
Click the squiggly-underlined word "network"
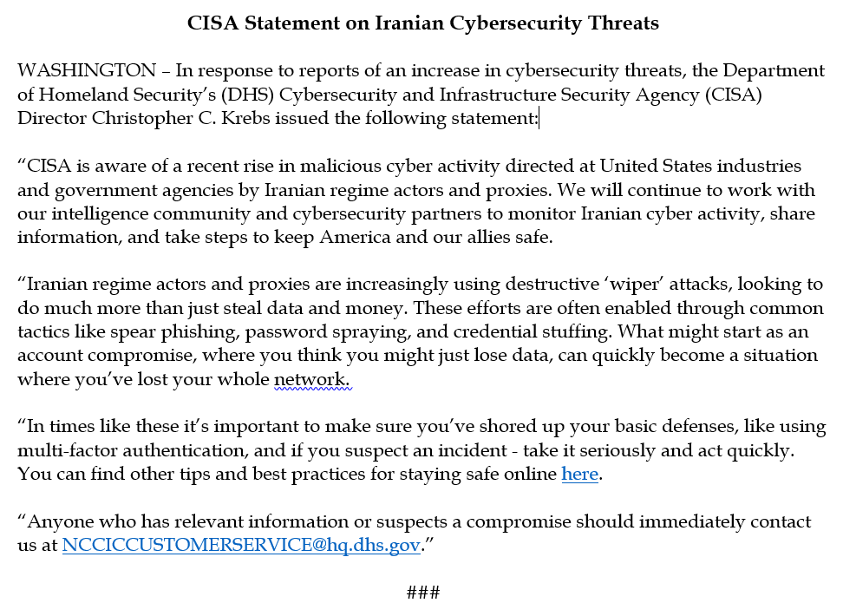pos(311,380)
